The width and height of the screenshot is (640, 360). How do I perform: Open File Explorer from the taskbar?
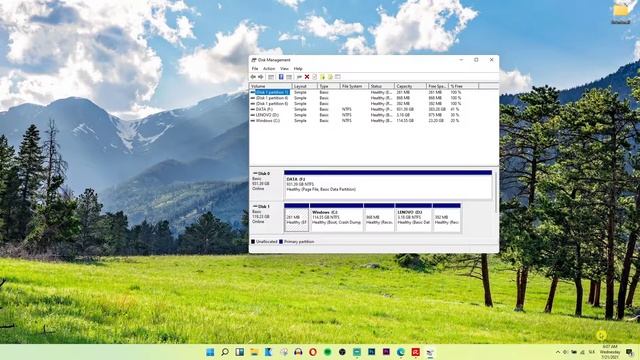click(x=254, y=352)
